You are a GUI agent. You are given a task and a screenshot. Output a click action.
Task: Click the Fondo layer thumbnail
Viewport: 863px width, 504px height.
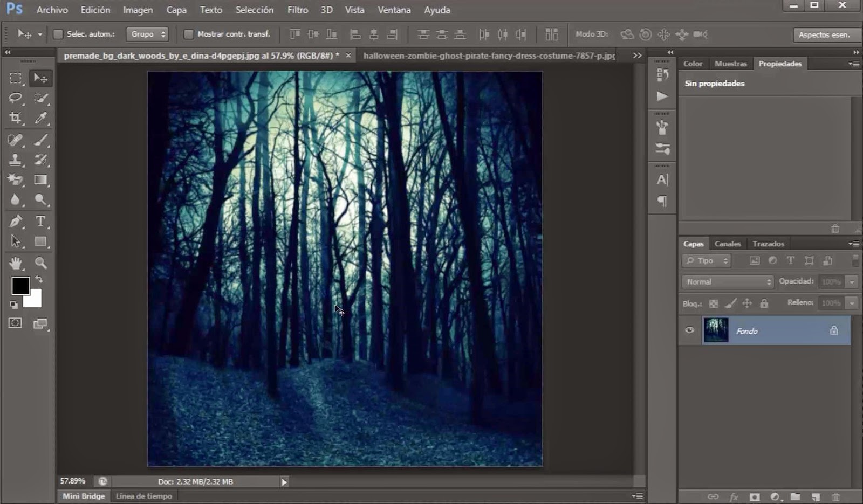pos(716,330)
